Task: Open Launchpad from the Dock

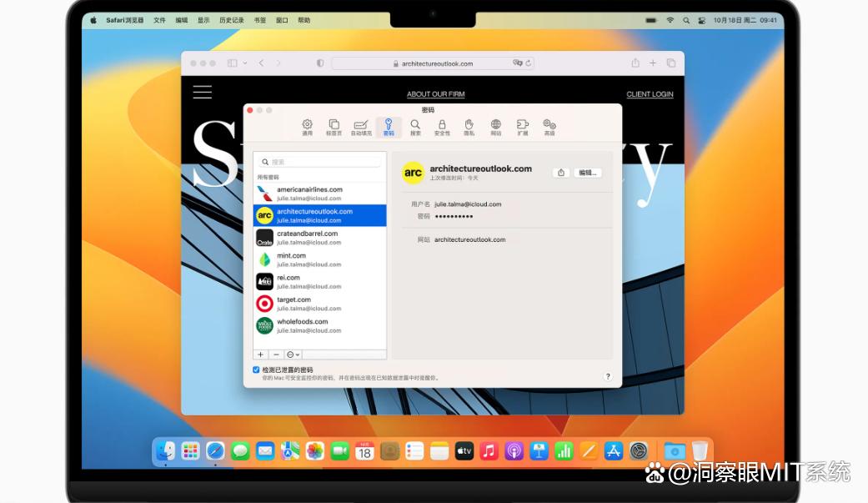Action: tap(190, 451)
